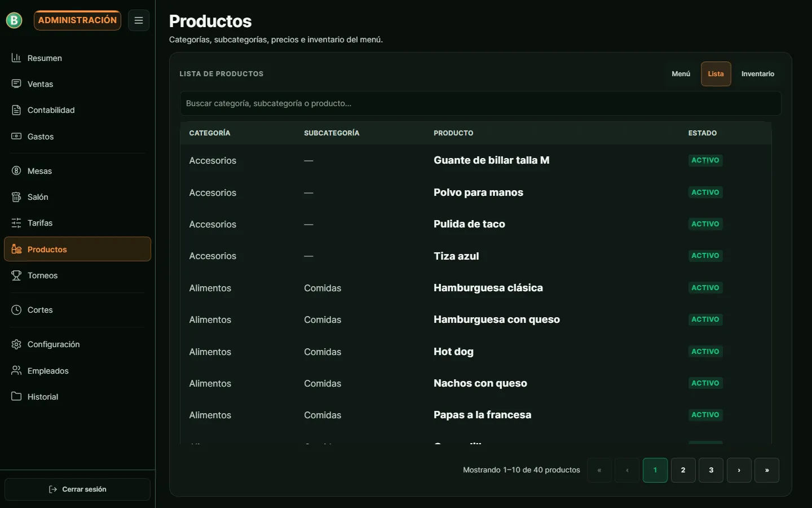
Task: Click the Gastos banknote icon
Action: tap(16, 136)
